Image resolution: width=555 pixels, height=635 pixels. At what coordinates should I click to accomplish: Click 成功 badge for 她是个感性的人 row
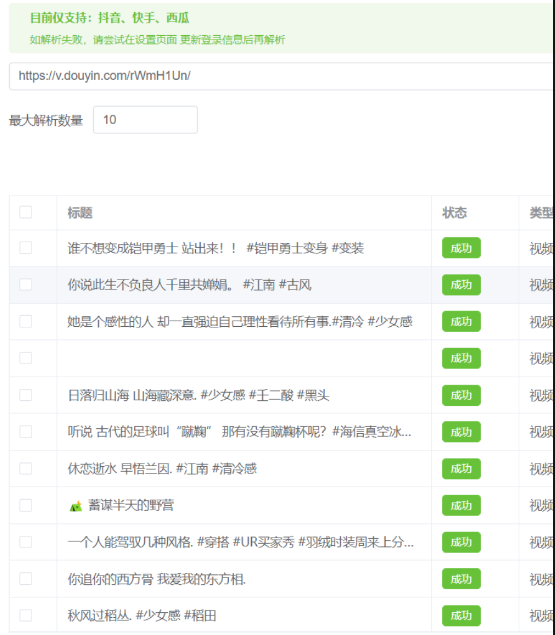click(461, 322)
